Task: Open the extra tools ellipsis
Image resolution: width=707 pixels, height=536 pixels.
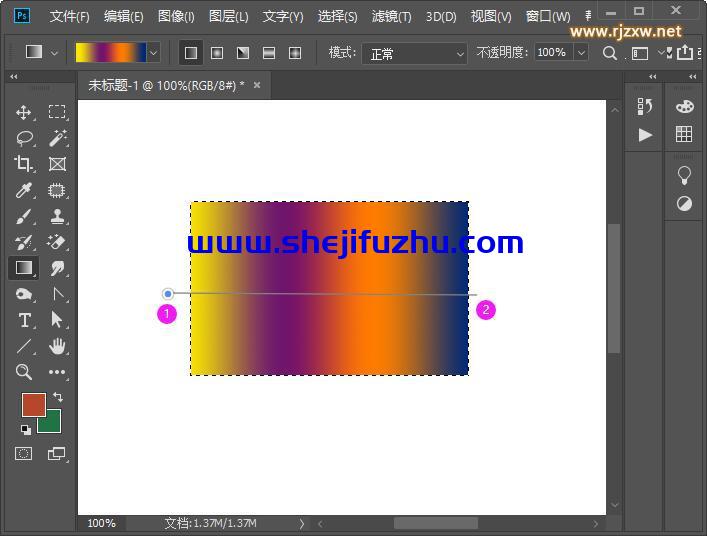Action: click(57, 372)
